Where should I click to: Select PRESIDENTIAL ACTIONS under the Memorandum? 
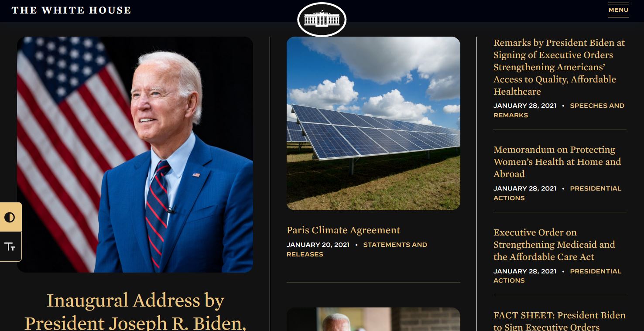(x=558, y=193)
